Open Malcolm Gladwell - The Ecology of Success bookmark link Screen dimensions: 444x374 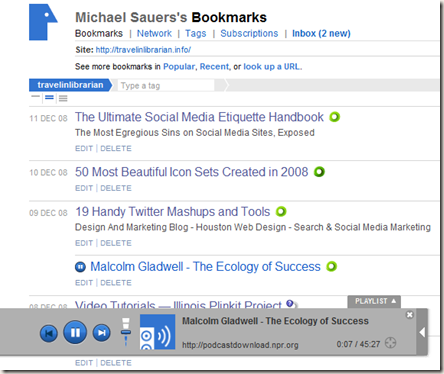click(x=205, y=267)
